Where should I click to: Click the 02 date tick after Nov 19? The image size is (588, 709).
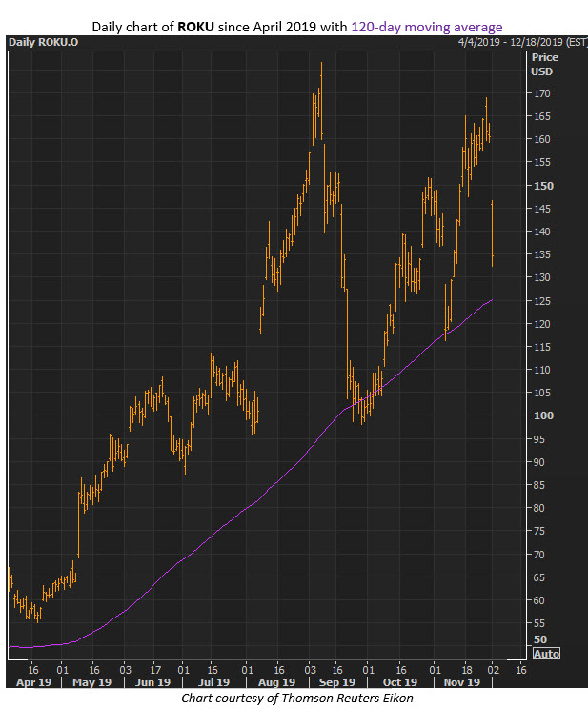point(493,670)
